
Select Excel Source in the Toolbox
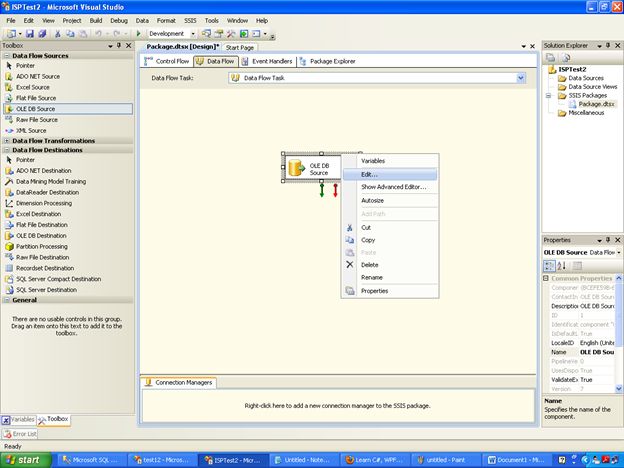pyautogui.click(x=33, y=87)
